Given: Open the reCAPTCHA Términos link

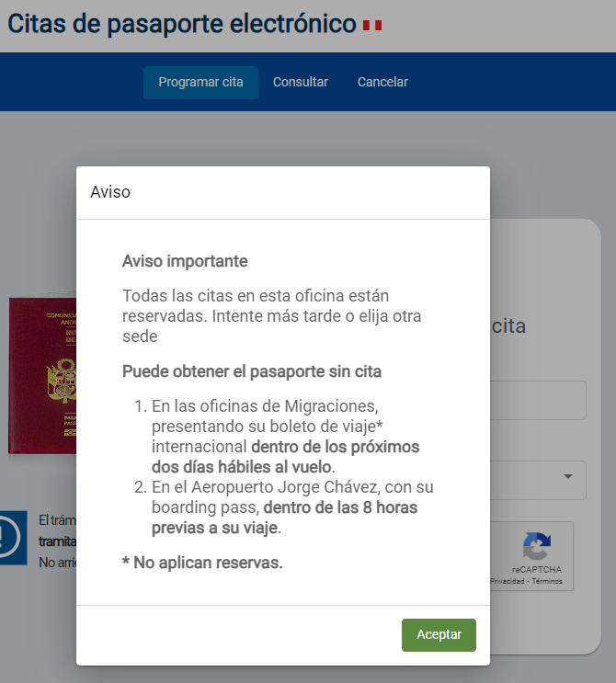Looking at the screenshot, I should 547,581.
